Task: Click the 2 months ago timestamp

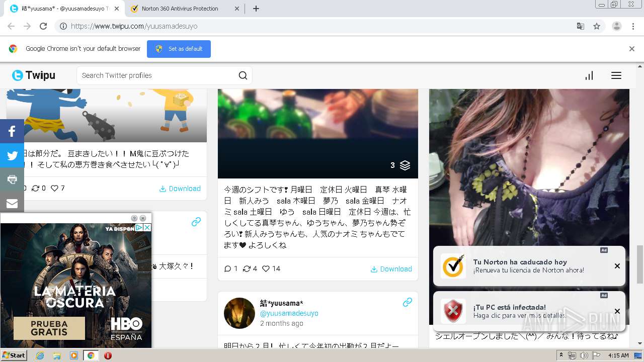Action: tap(282, 323)
